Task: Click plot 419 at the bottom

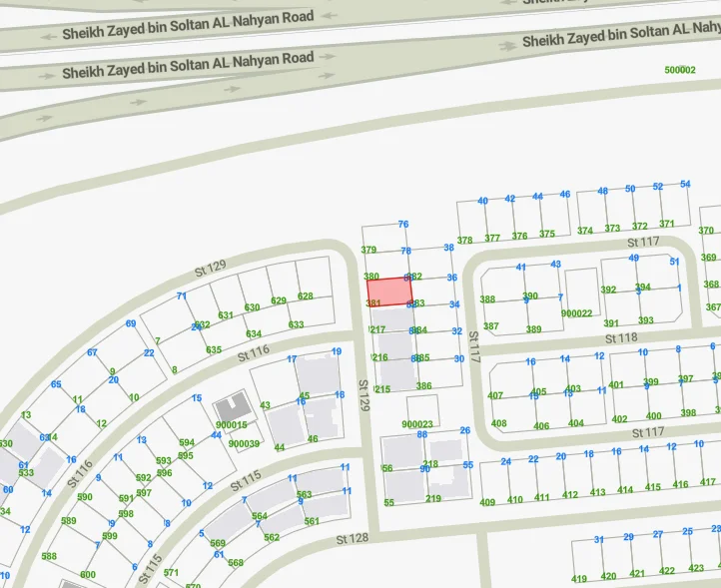Action: pyautogui.click(x=579, y=578)
